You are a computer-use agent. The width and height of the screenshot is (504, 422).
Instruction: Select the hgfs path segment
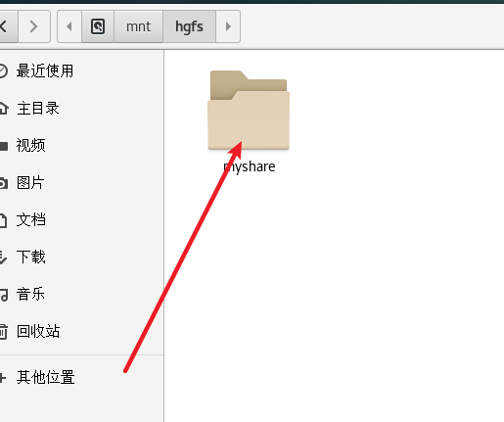pyautogui.click(x=189, y=26)
